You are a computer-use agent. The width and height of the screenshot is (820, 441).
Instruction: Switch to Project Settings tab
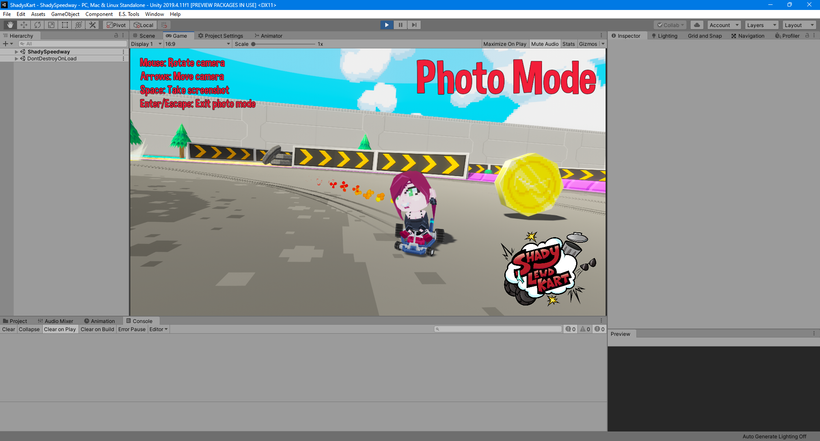pos(220,36)
